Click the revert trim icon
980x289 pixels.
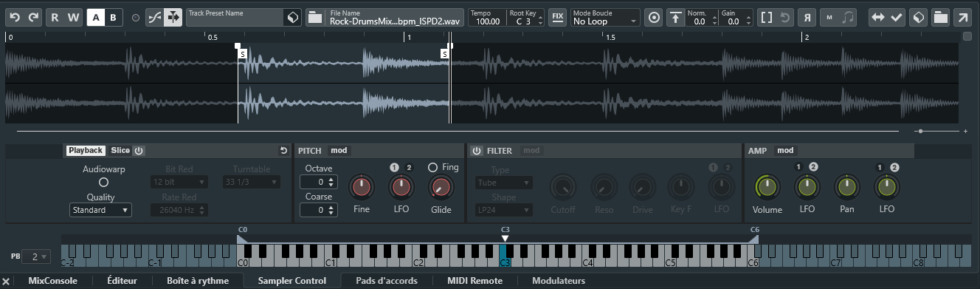tap(785, 17)
